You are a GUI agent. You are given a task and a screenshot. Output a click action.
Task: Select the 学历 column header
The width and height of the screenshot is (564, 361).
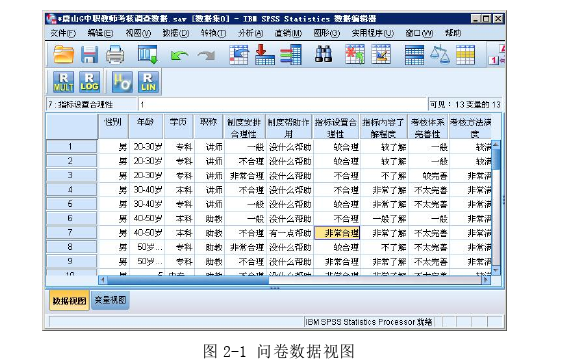pyautogui.click(x=178, y=127)
